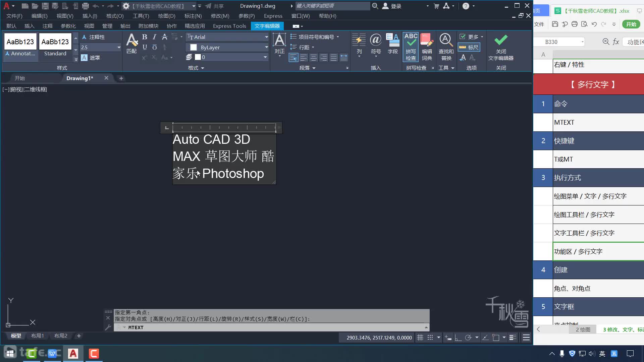Click 关闭文字编辑器 green checkmark
The width and height of the screenshot is (644, 362).
[501, 47]
